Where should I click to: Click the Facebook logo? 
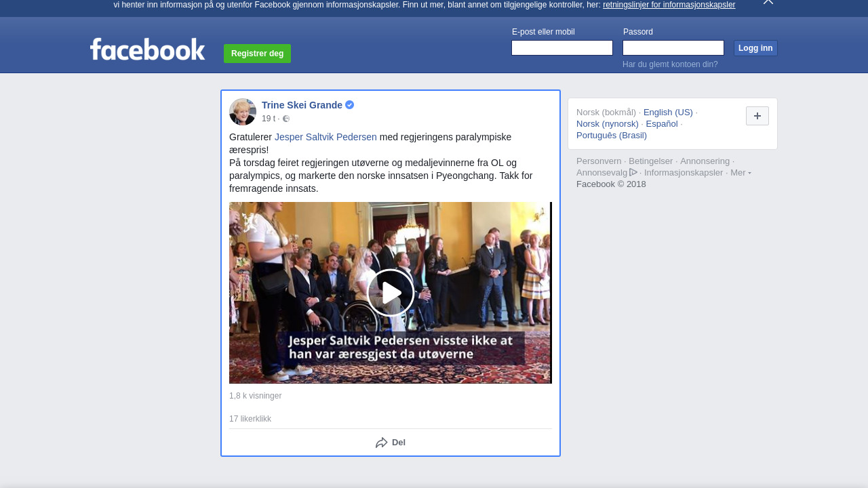[x=147, y=49]
